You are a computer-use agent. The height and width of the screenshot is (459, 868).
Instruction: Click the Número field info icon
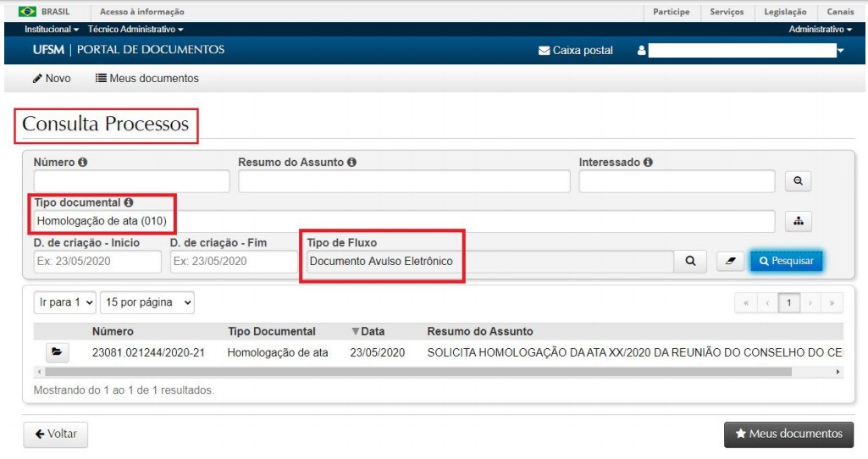click(x=84, y=162)
